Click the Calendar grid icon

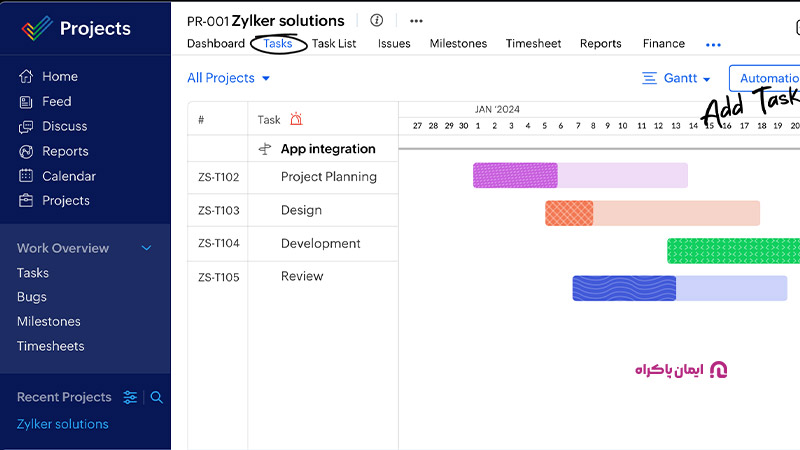click(26, 176)
